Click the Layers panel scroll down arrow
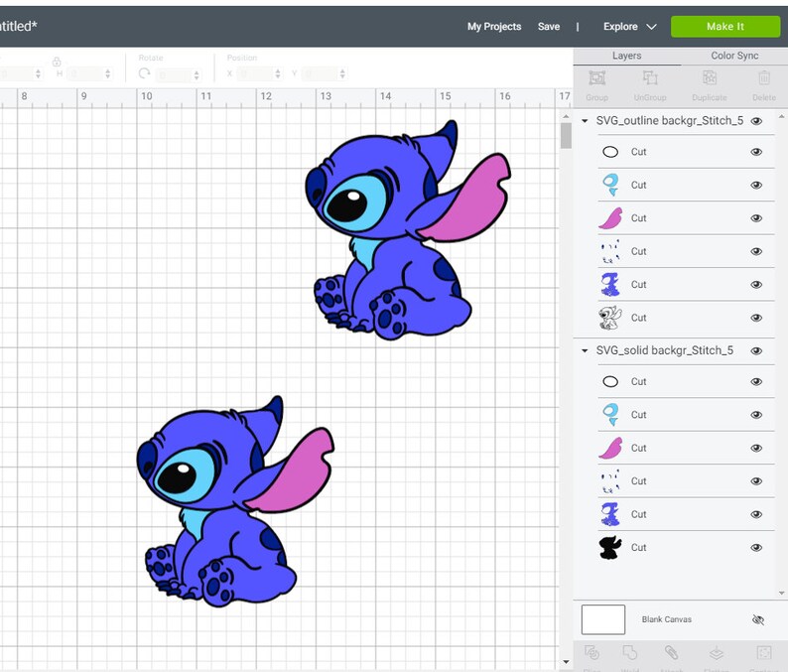 (x=781, y=594)
